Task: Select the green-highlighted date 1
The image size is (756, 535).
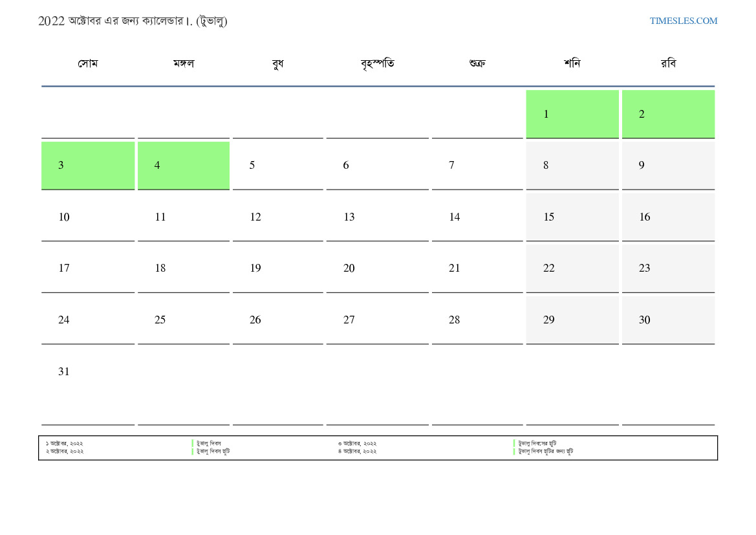Action: tap(572, 114)
